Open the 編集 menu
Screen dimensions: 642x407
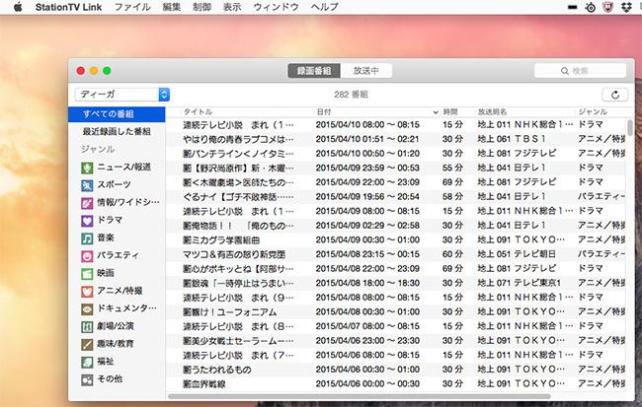[172, 7]
